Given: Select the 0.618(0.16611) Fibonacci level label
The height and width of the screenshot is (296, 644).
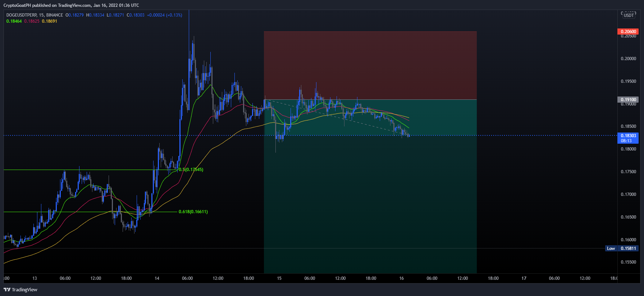Looking at the screenshot, I should coord(193,212).
